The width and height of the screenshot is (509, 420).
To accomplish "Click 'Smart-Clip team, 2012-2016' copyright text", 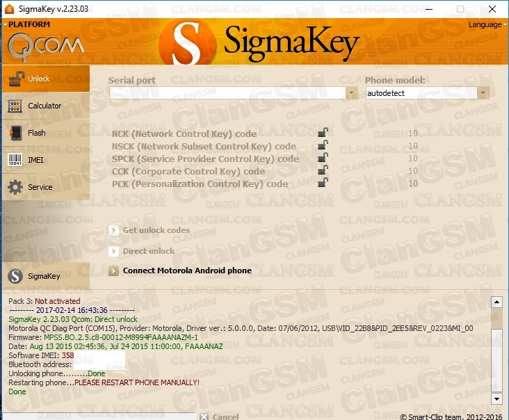I will (x=451, y=417).
